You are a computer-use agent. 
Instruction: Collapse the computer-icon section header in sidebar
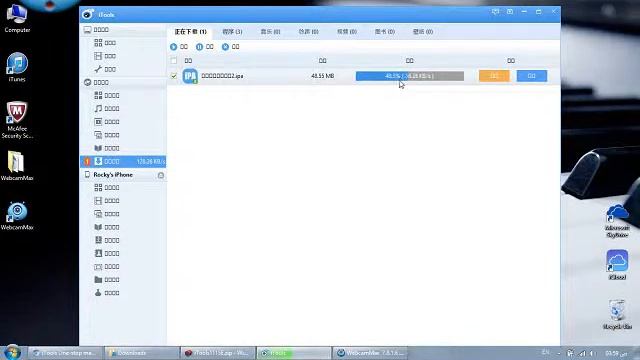pos(122,30)
